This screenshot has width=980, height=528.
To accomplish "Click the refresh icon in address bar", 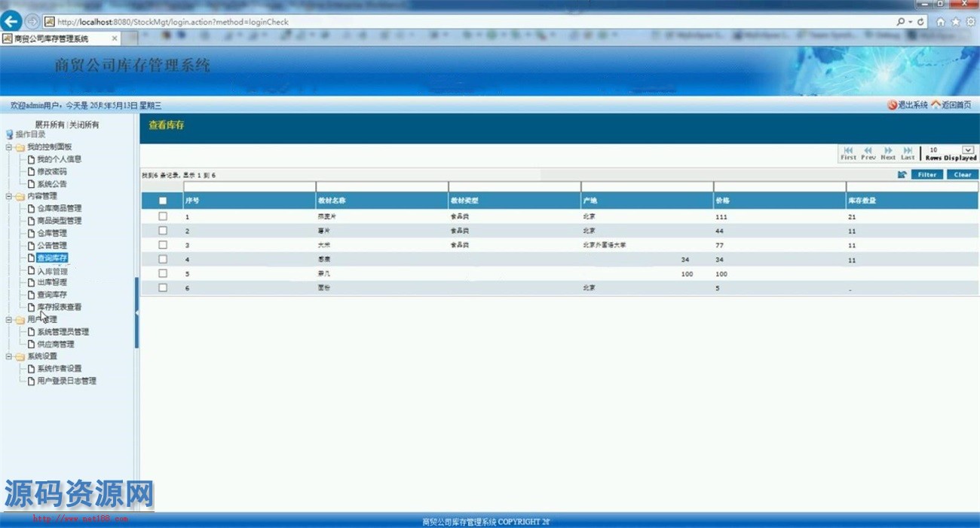I will [x=921, y=22].
